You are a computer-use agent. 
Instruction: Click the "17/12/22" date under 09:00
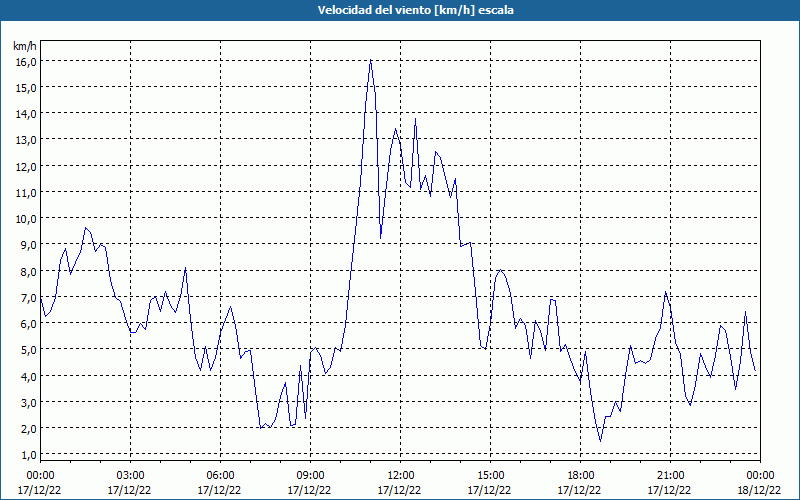[310, 490]
